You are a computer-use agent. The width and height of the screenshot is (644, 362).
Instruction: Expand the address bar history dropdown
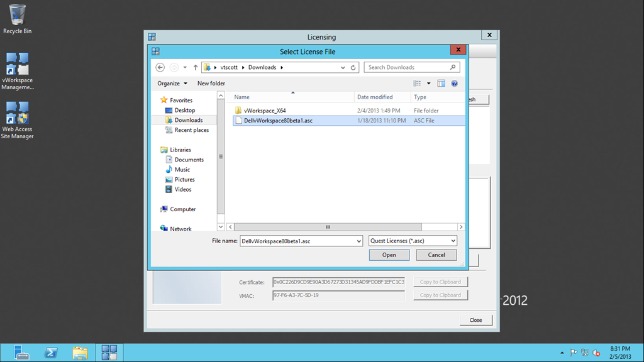(x=343, y=67)
